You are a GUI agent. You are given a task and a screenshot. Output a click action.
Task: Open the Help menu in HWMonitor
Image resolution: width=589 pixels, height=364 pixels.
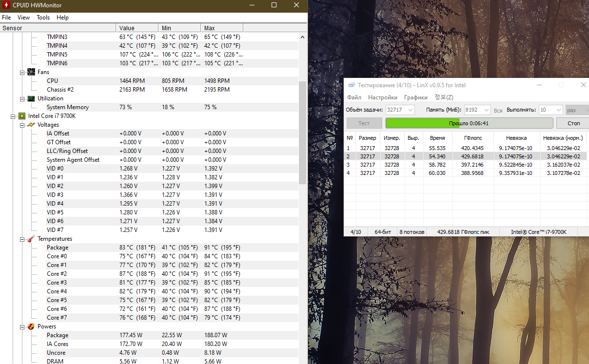[62, 18]
